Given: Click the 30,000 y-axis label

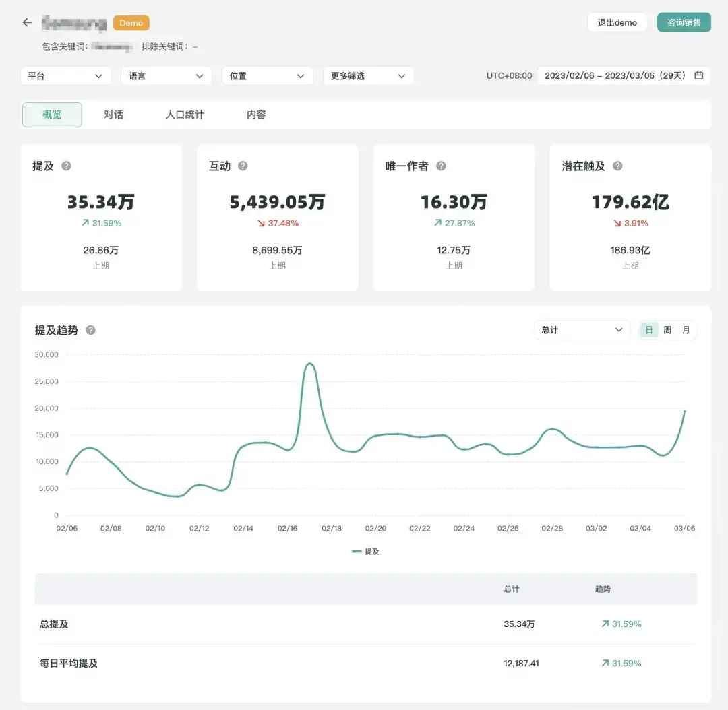Looking at the screenshot, I should pyautogui.click(x=47, y=354).
